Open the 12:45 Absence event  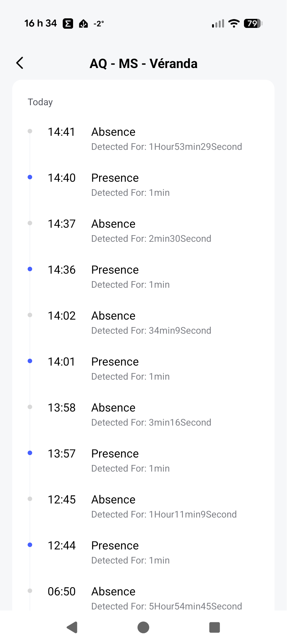coord(143,506)
